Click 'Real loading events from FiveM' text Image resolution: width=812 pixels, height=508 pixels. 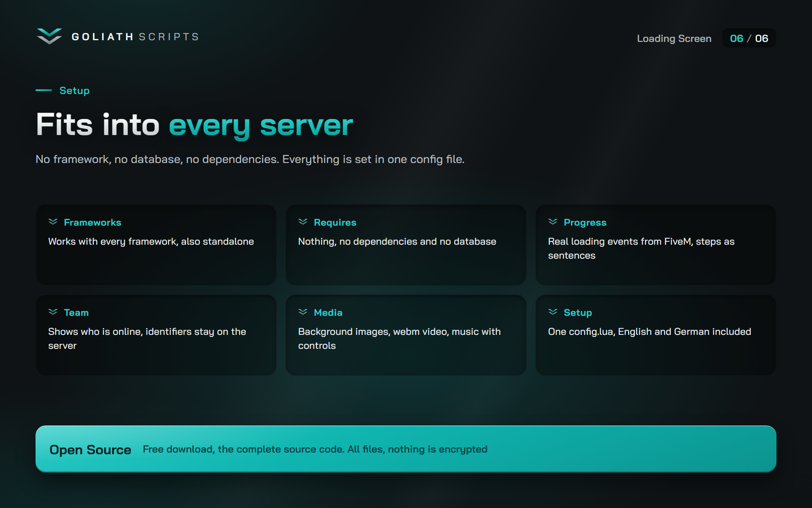point(641,248)
